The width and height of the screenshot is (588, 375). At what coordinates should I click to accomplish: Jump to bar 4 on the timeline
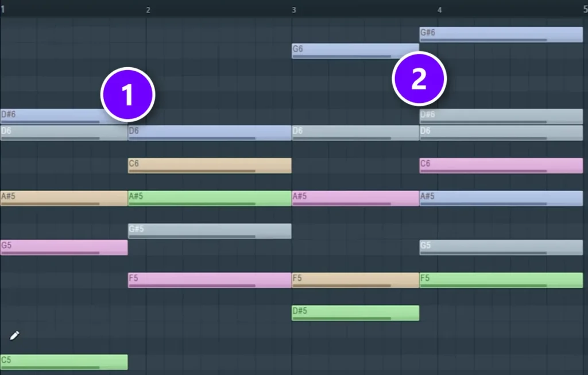click(x=439, y=10)
